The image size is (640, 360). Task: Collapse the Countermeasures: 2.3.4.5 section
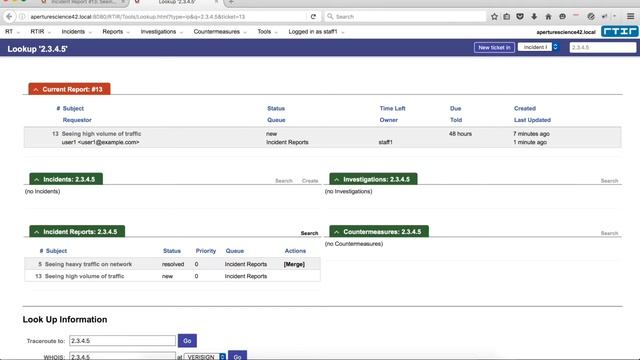click(x=337, y=232)
